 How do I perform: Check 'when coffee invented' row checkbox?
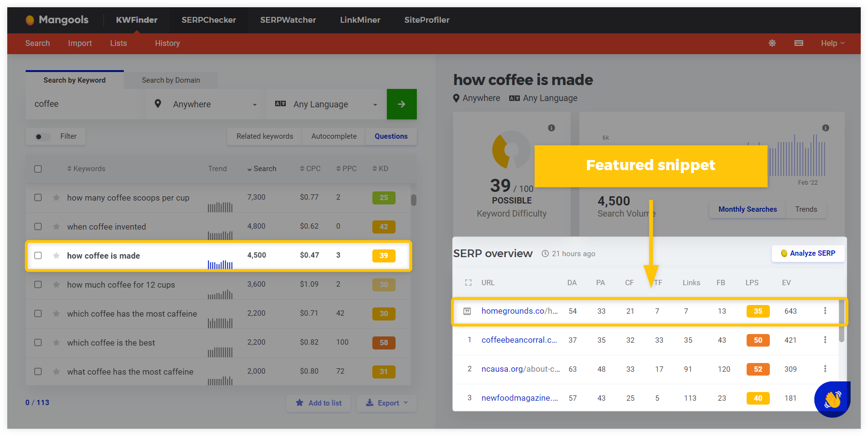[38, 227]
